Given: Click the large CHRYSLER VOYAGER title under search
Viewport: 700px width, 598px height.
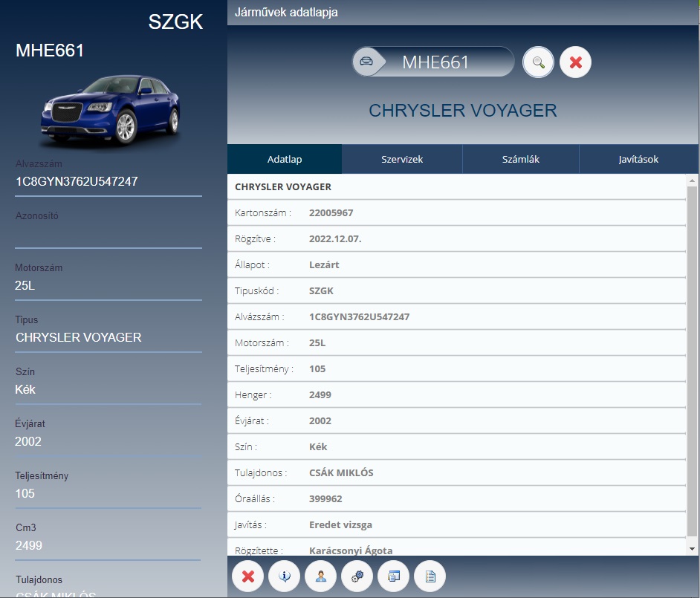Looking at the screenshot, I should coord(462,111).
